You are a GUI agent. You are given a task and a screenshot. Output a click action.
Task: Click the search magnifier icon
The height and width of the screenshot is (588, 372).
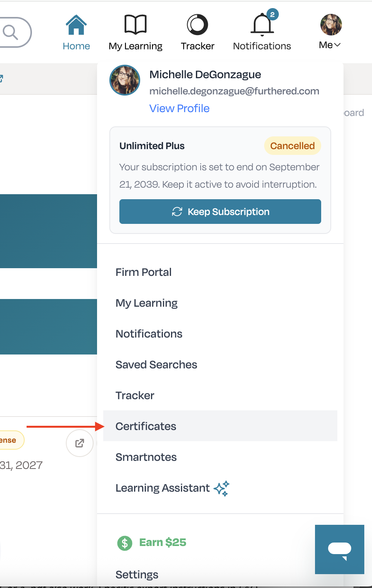(10, 32)
